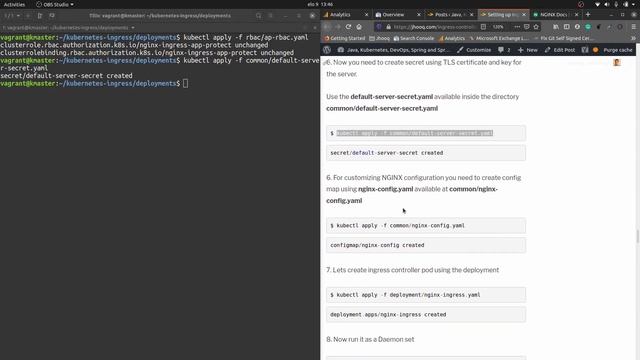Image resolution: width=640 pixels, height=360 pixels.
Task: Click New in WordPress admin bar
Action: (528, 50)
